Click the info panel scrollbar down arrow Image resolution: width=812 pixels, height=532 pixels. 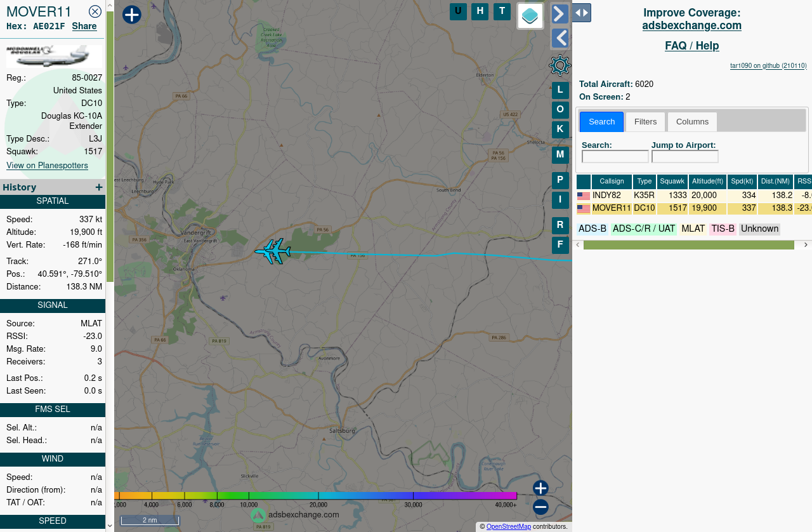click(110, 526)
